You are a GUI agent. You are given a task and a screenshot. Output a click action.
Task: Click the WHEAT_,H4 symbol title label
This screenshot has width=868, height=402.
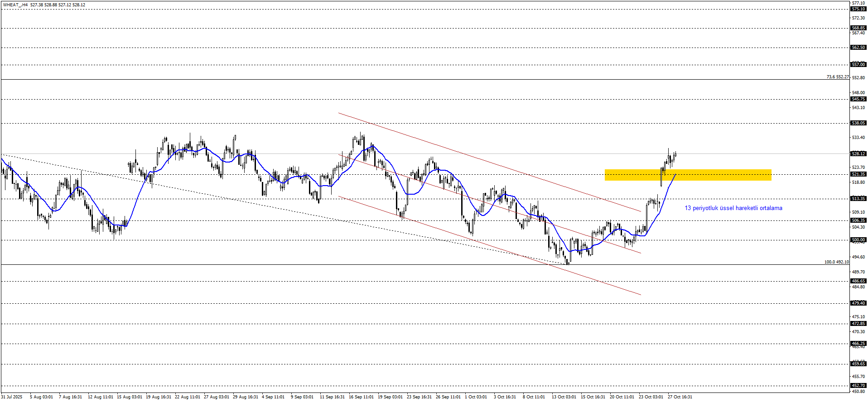(15, 5)
